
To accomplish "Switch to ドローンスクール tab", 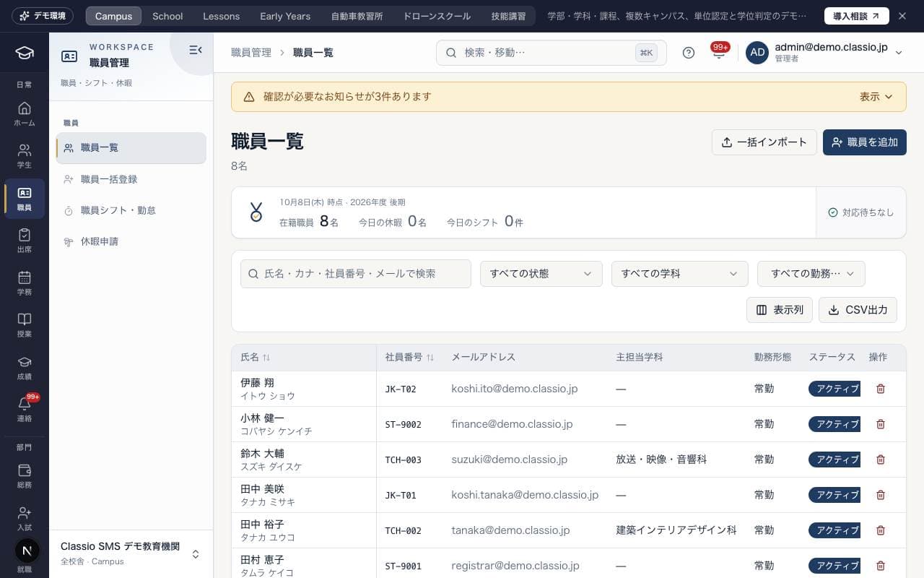I will pyautogui.click(x=437, y=16).
